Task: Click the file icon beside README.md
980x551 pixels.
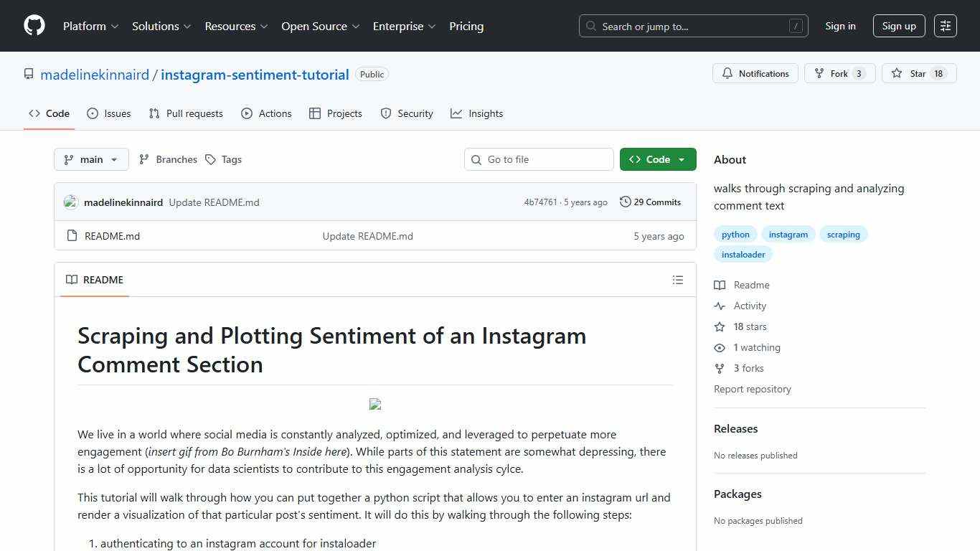Action: 72,235
